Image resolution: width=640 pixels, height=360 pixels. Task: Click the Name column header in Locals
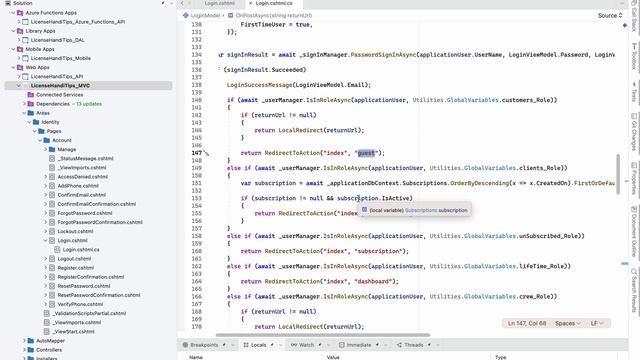coord(196,357)
